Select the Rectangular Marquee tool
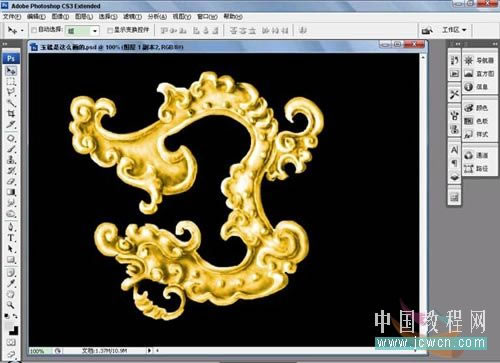The height and width of the screenshot is (363, 500). point(11,82)
